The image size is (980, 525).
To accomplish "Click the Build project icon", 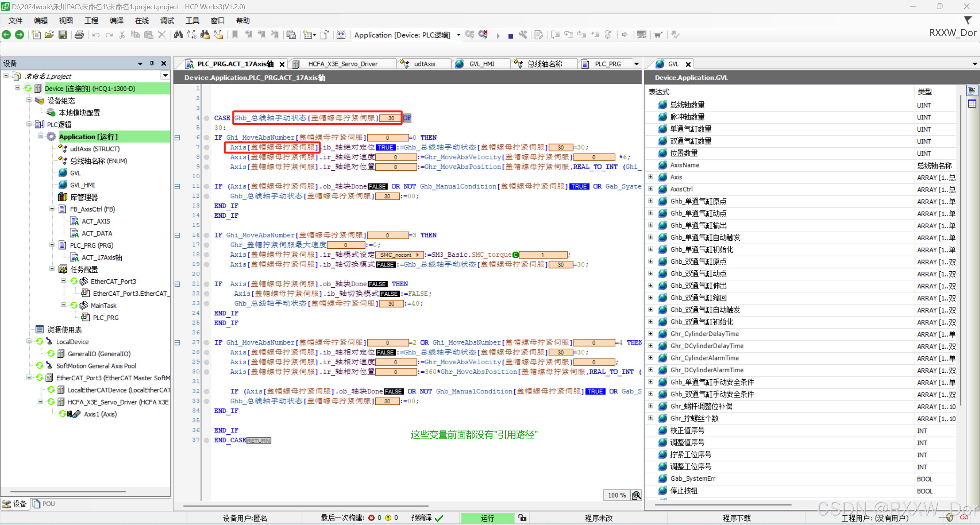I will point(341,34).
